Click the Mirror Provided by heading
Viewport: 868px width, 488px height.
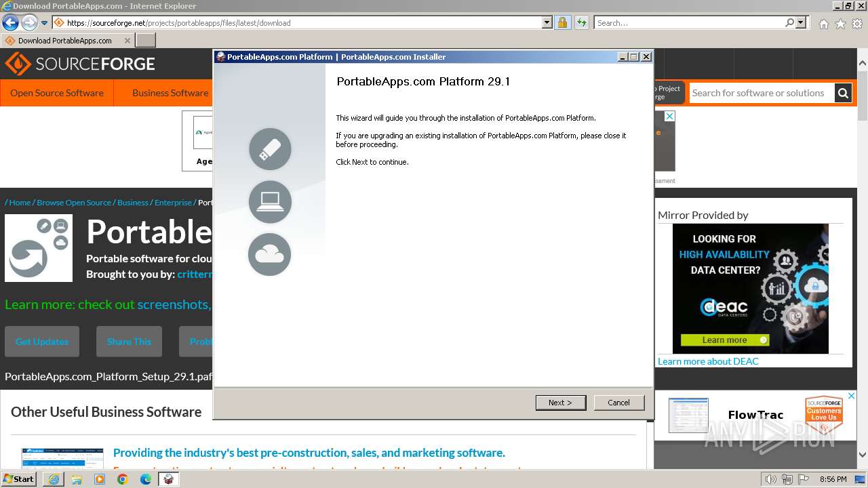tap(703, 215)
